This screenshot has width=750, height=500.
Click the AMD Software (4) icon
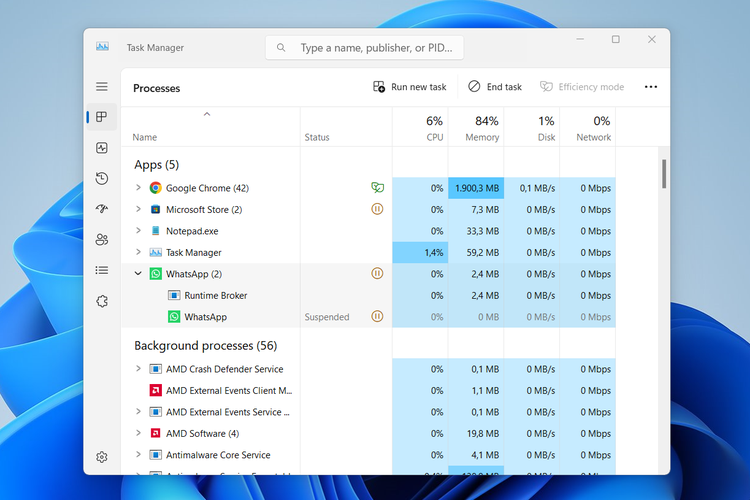click(155, 433)
